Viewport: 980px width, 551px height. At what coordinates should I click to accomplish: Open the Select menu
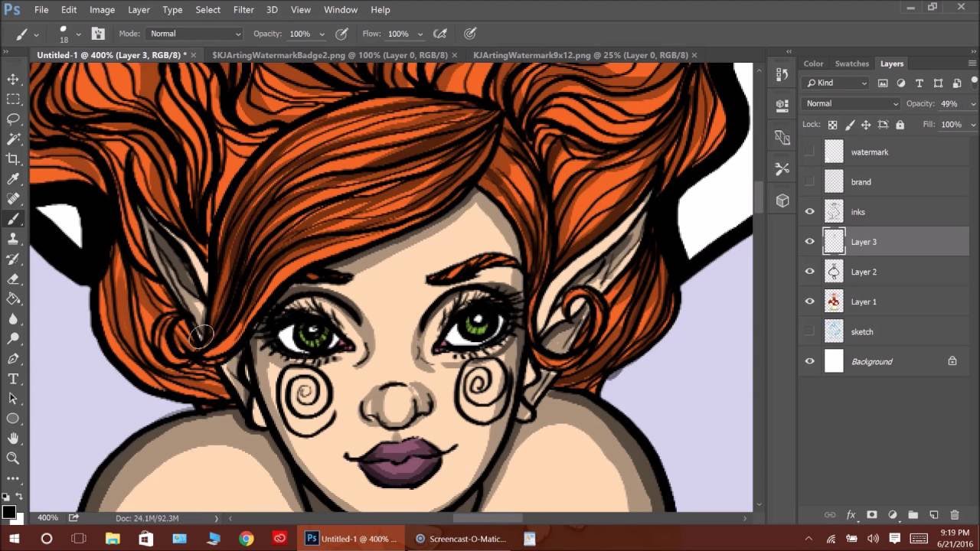[x=207, y=10]
